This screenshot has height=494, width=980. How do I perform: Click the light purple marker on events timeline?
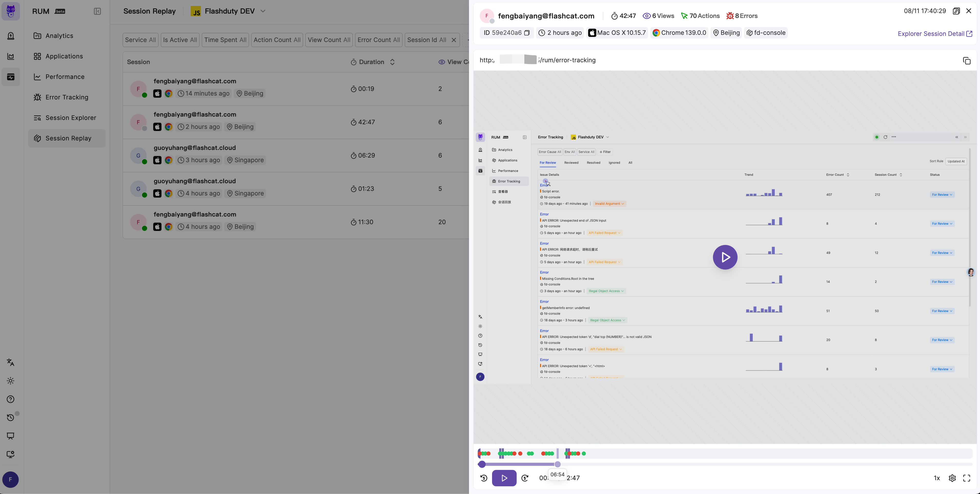[x=557, y=453]
